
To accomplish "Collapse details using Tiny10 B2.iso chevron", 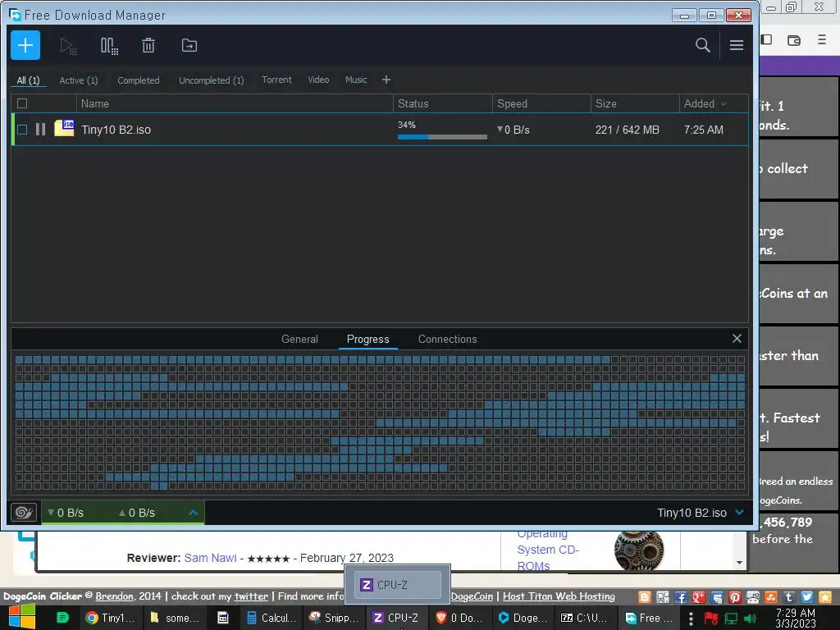I will pos(740,512).
